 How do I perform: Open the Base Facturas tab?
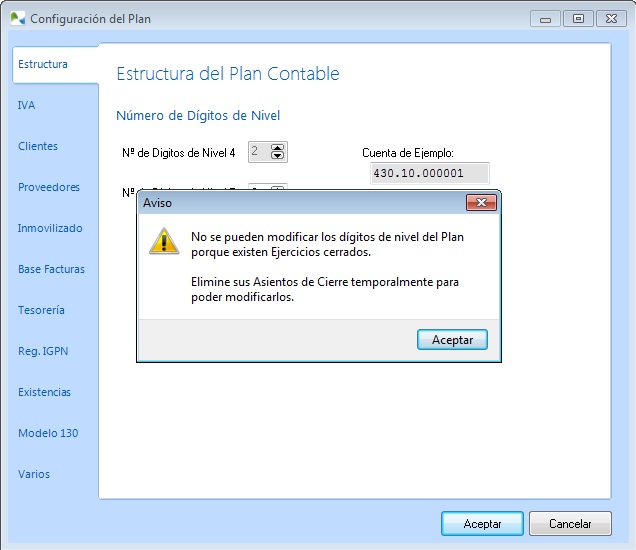(x=51, y=269)
